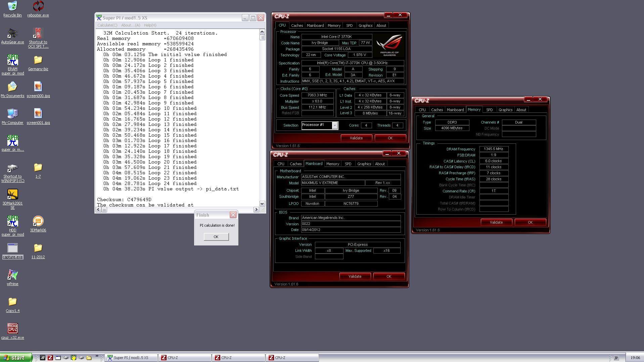Select the 3DMark2001 SE desktop icon

click(12, 195)
